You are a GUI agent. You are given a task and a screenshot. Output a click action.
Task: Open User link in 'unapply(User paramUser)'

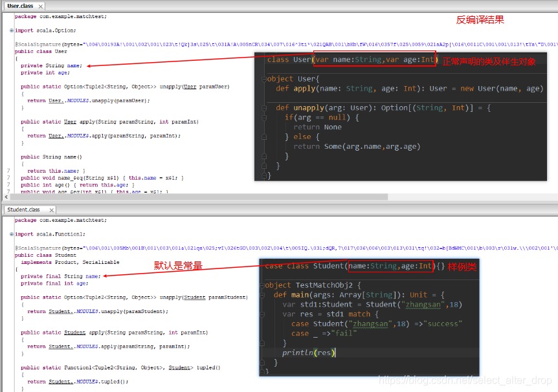[x=190, y=87]
